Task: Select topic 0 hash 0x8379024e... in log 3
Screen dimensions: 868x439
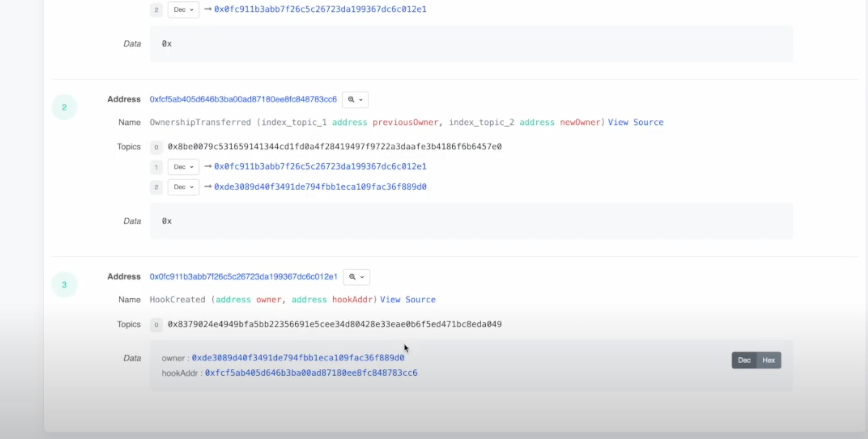Action: click(x=335, y=324)
